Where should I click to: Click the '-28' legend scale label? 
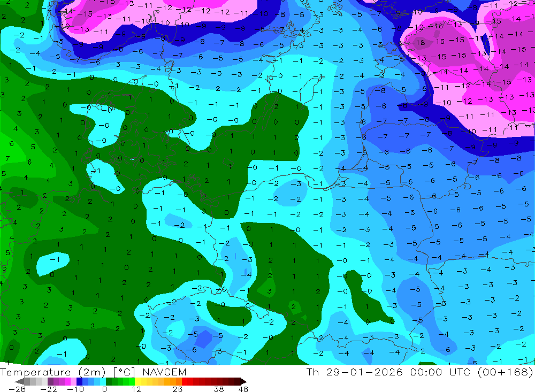click(17, 389)
